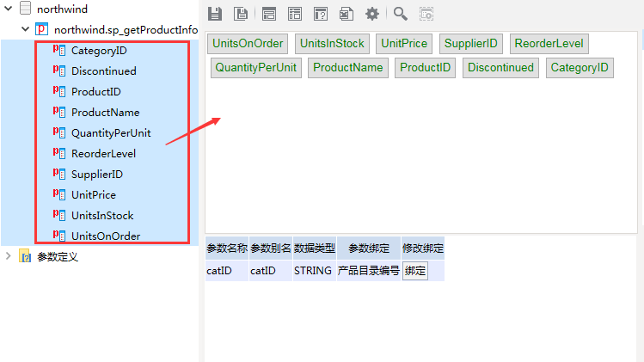Click the field icon next to SupplierID
Screen dimensions: 644x362
coord(59,174)
